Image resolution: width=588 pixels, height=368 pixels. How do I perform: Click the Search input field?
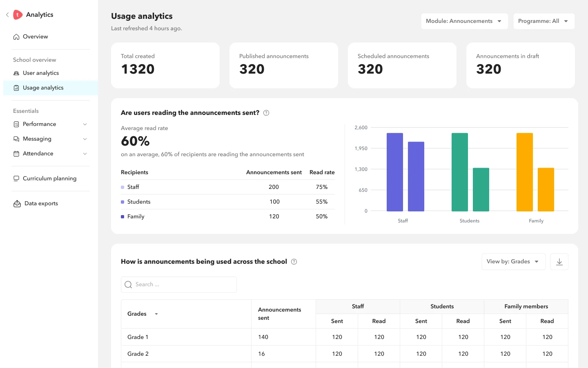click(x=179, y=285)
